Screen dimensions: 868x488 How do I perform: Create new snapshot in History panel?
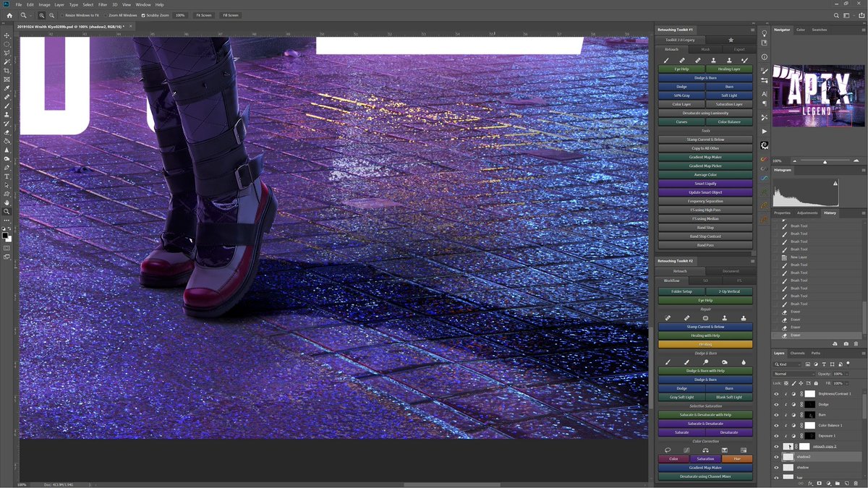point(846,343)
